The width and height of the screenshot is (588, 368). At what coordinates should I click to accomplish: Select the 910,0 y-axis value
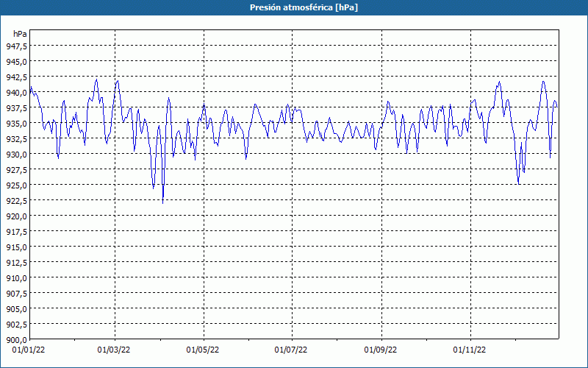16,278
